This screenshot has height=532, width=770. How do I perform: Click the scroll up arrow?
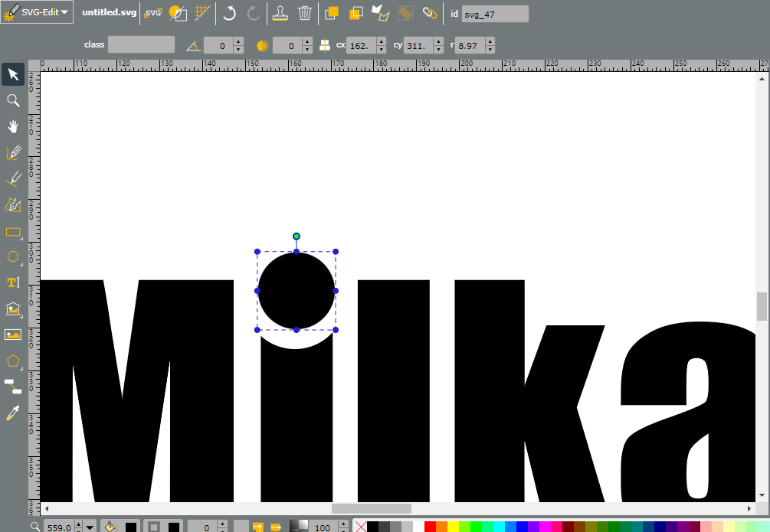pos(762,79)
